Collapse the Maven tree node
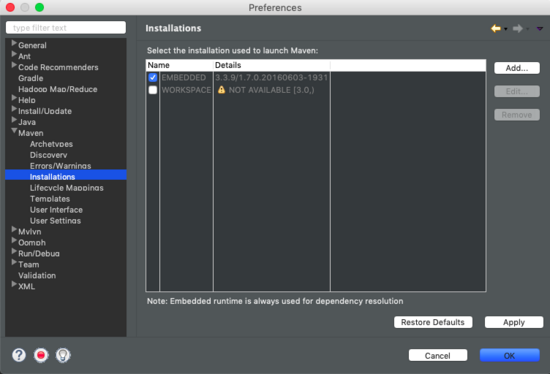550x374 pixels. pyautogui.click(x=14, y=131)
